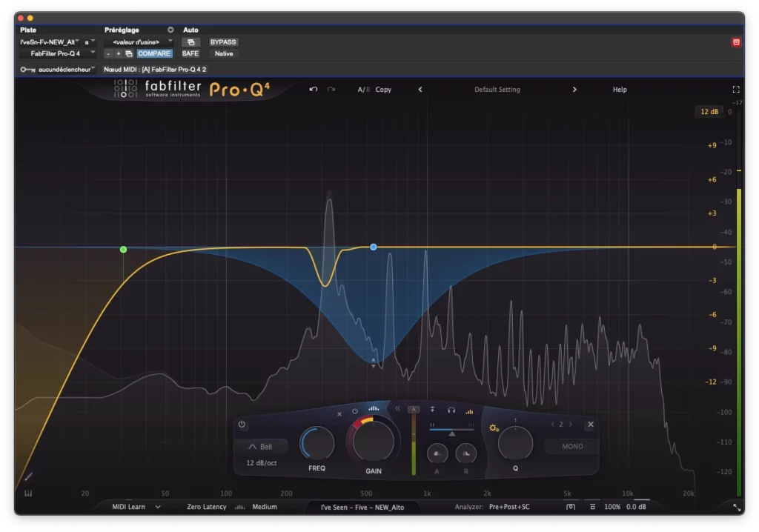Image resolution: width=759 pixels, height=532 pixels.
Task: Change the 12 dB/oct slope
Action: pyautogui.click(x=262, y=463)
